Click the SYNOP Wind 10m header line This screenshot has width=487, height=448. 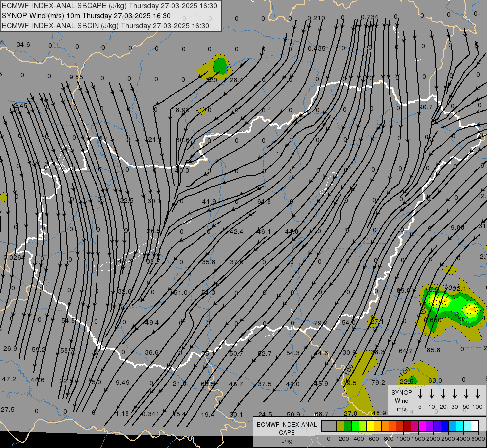86,16
